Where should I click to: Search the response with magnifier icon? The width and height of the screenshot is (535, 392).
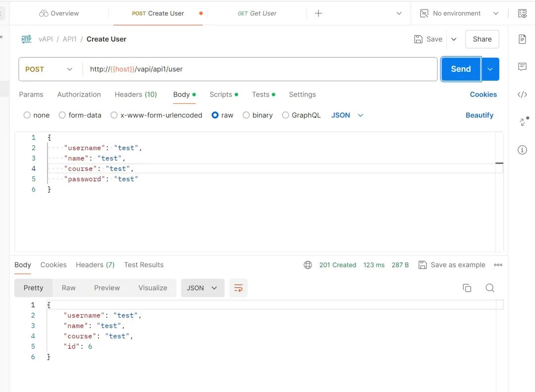490,288
